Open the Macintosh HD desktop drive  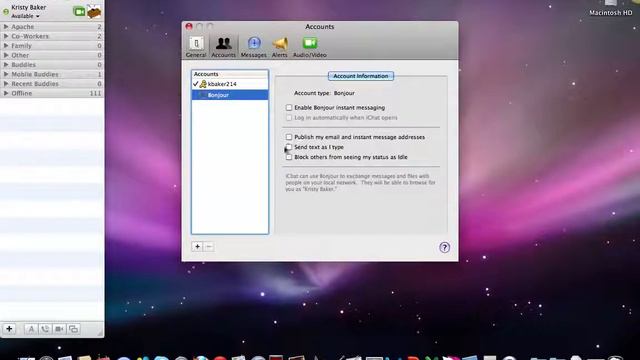[611, 8]
